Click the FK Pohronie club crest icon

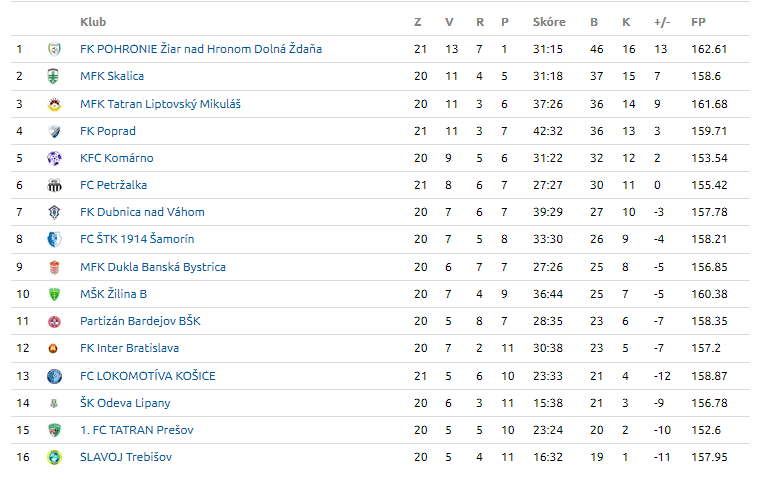click(54, 49)
